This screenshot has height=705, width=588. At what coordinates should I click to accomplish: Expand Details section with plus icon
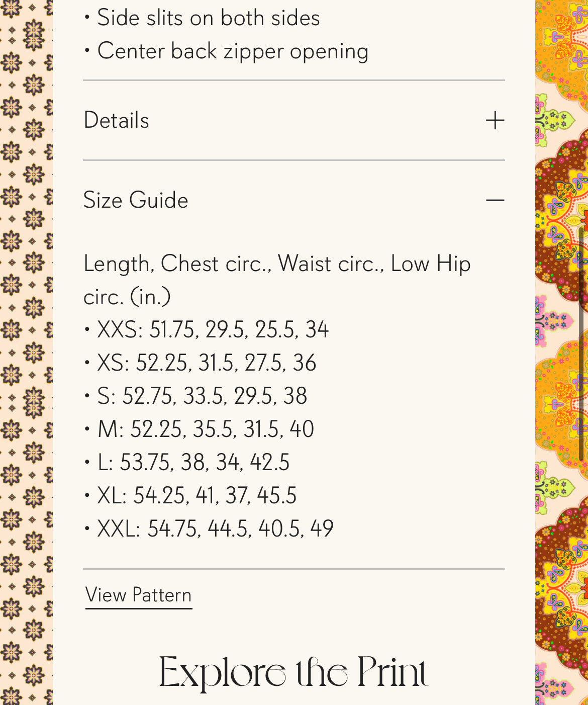(495, 120)
